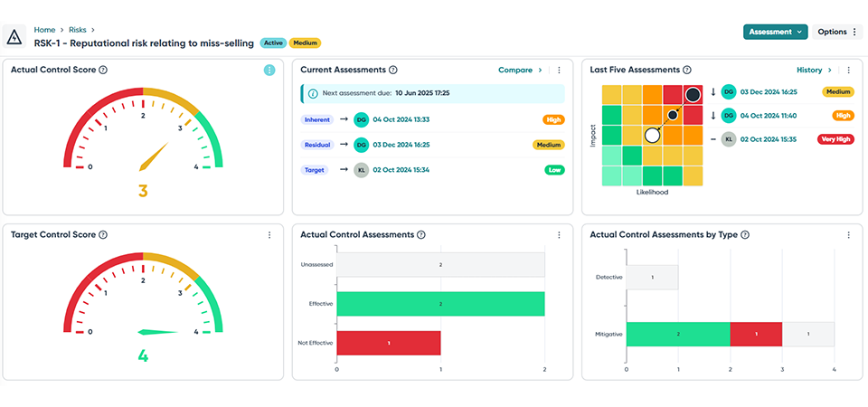Viewport: 868px width, 407px height.
Task: Open Actual Control Score kebab menu
Action: pos(269,71)
